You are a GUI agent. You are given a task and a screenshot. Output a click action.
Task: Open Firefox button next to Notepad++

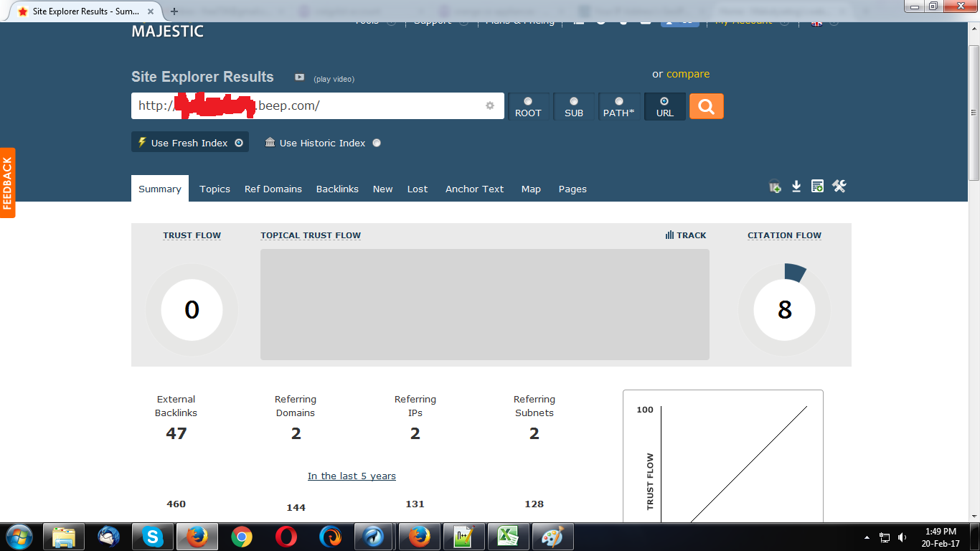click(419, 537)
